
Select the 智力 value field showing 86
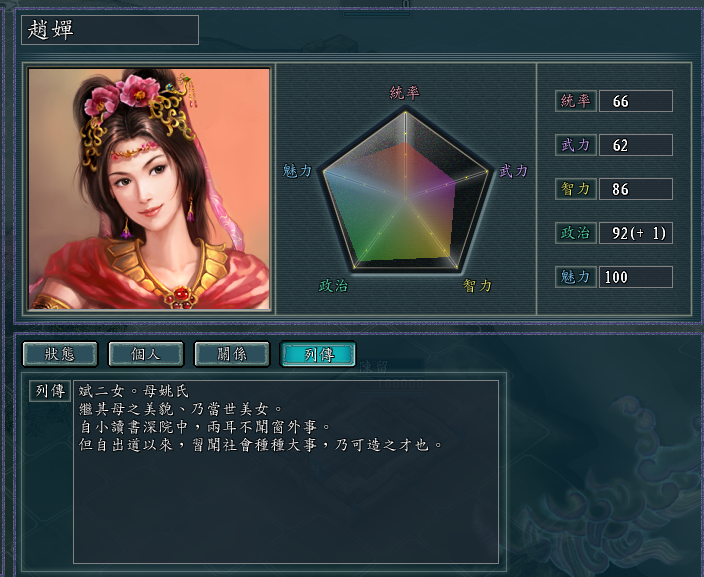pos(636,189)
